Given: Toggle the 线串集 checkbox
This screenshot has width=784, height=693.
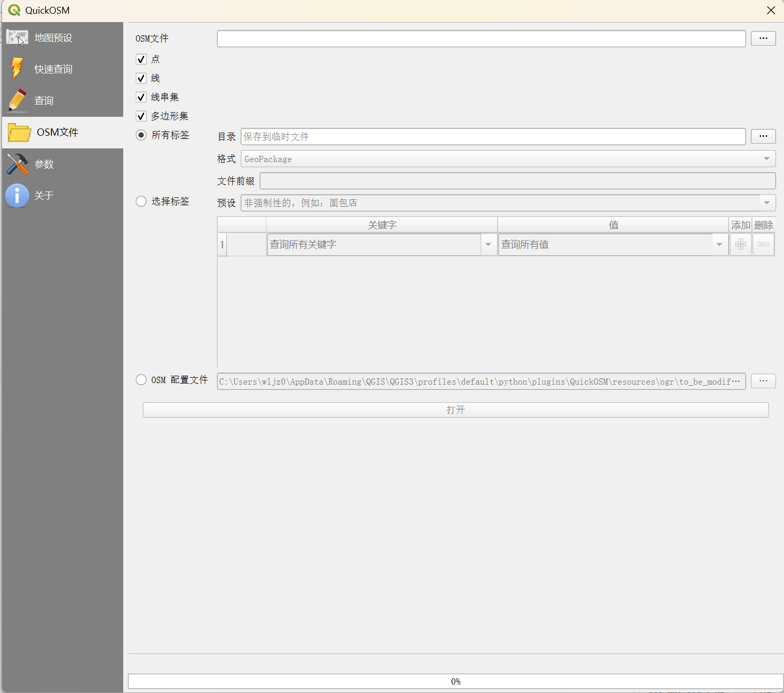Looking at the screenshot, I should [141, 97].
